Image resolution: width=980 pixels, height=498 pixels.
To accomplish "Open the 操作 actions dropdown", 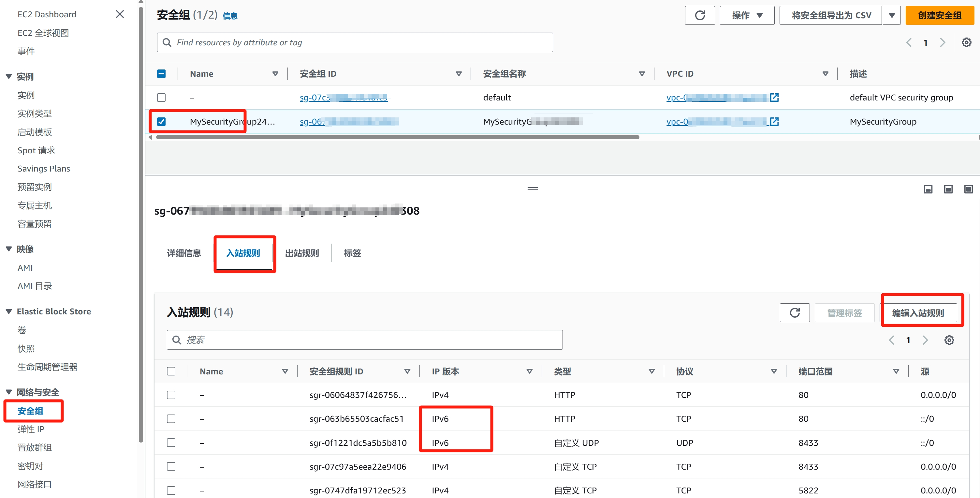I will point(746,15).
